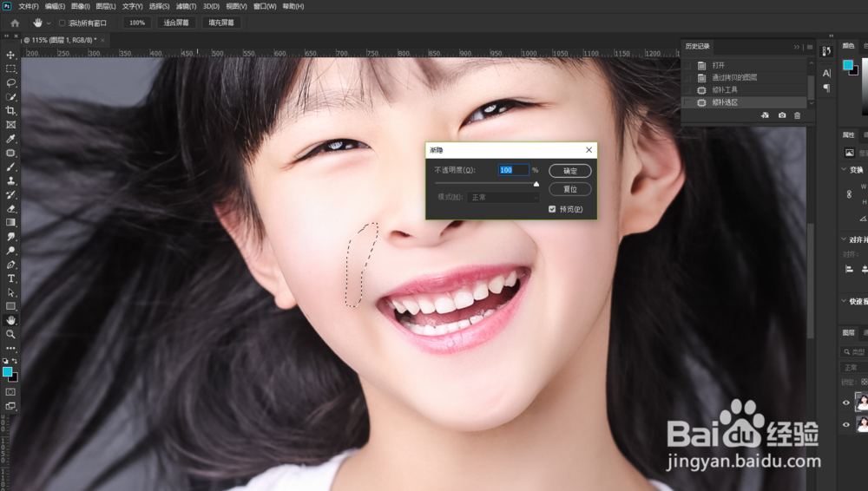Click the 填充屏幕 button
Screen dimensions: 868x491
(x=221, y=23)
